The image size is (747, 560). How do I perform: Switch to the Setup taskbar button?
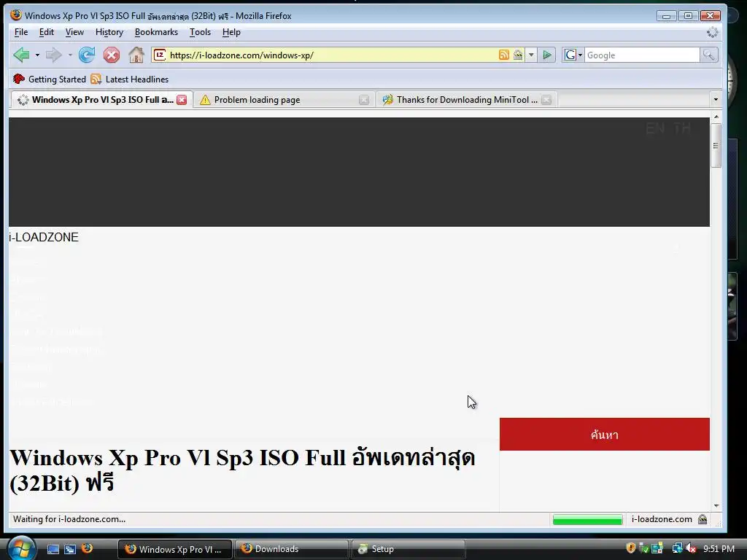(408, 549)
